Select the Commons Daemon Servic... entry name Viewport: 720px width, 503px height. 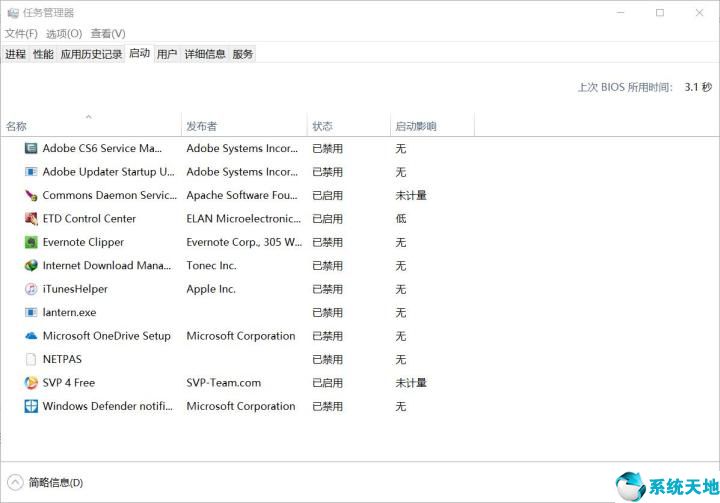click(109, 195)
